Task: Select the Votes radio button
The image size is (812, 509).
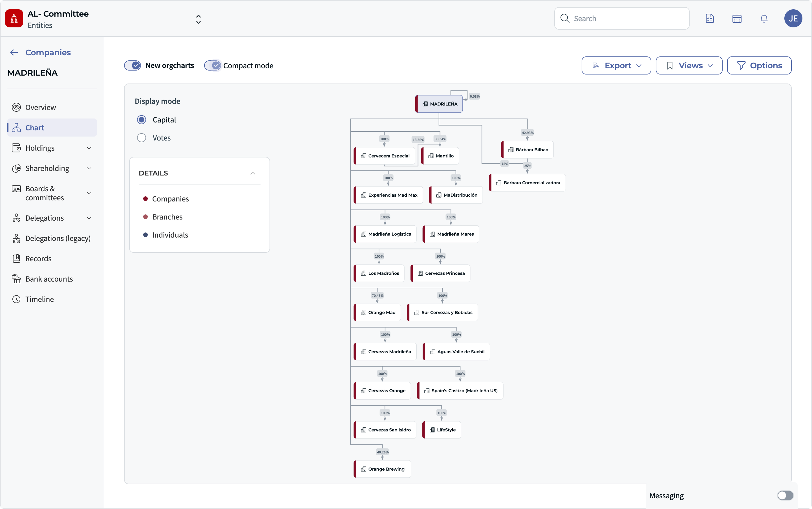Action: 142,138
